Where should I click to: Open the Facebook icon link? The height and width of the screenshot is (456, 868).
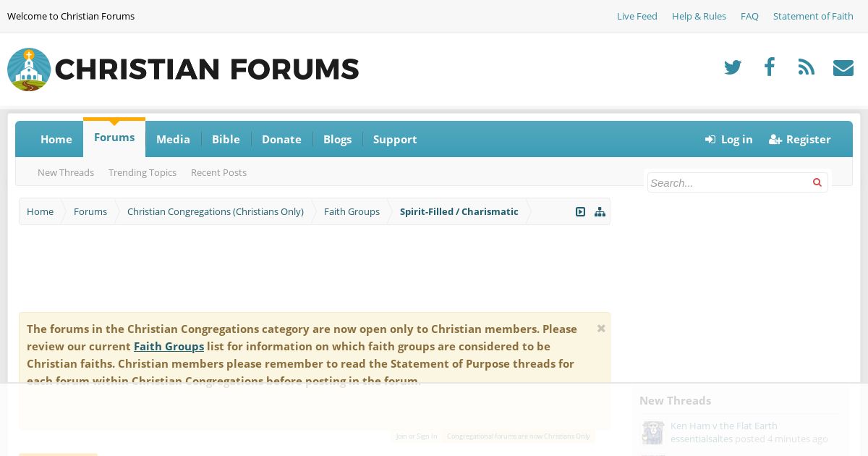pos(770,67)
